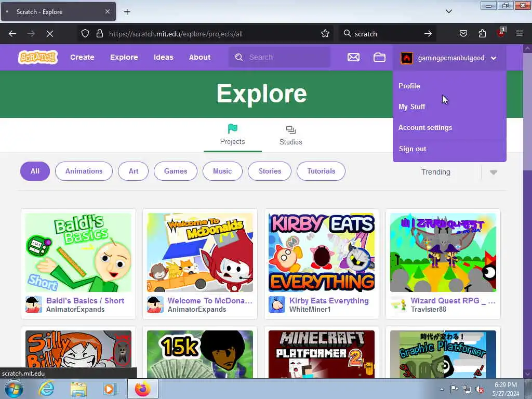The image size is (532, 399).
Task: Open the Baldi's Basics / Short title link
Action: click(x=85, y=301)
